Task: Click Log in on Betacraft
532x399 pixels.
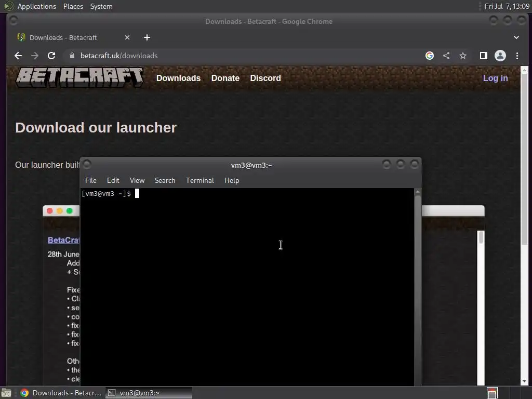Action: click(x=495, y=78)
